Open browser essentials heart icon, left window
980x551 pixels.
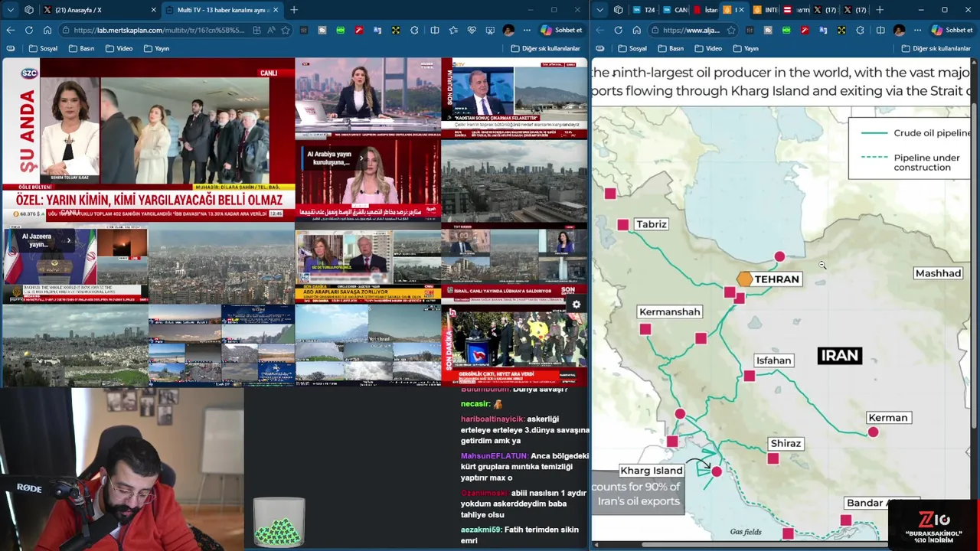coord(472,30)
